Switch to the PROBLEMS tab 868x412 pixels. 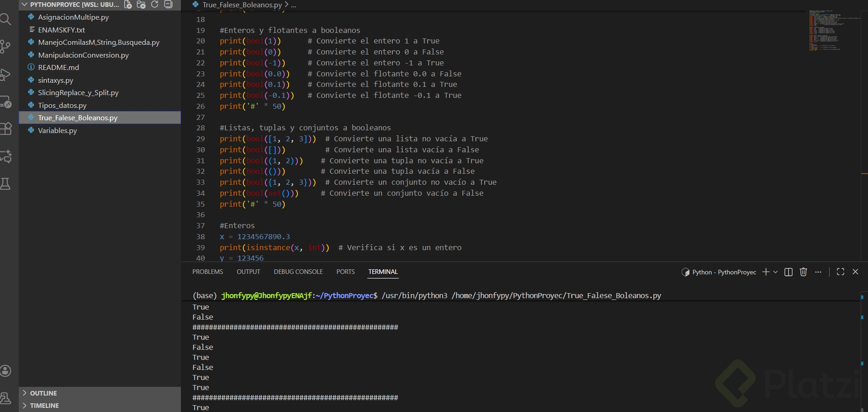[207, 272]
